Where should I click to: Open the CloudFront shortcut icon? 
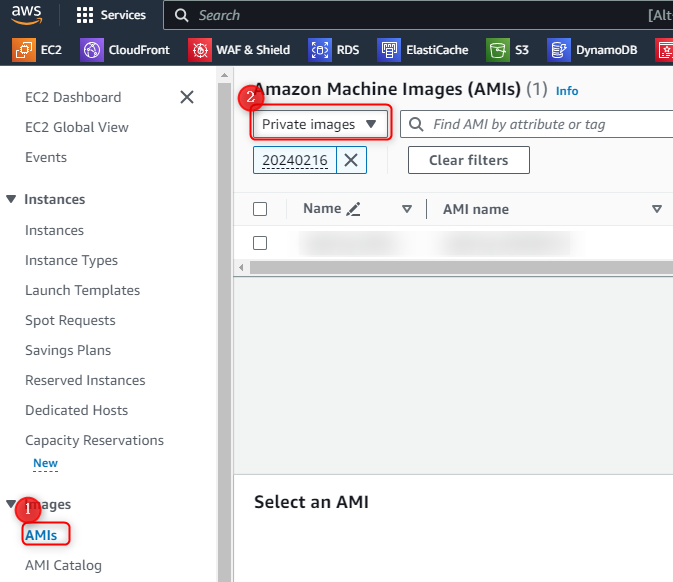[x=92, y=50]
